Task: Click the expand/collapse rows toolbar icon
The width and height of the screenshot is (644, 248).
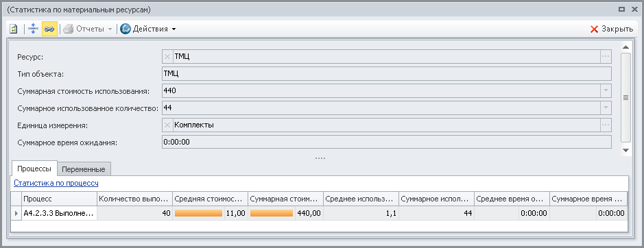Action: coord(34,29)
